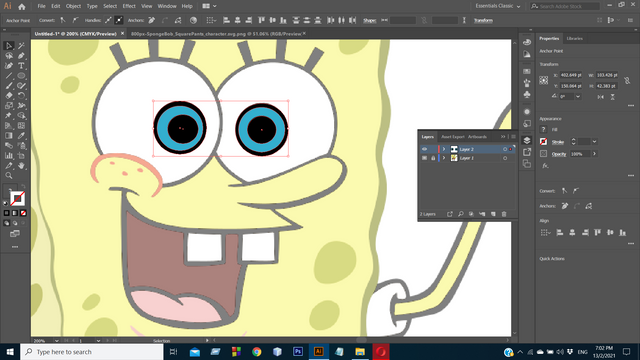Open the Object menu
640x360 pixels.
[73, 6]
